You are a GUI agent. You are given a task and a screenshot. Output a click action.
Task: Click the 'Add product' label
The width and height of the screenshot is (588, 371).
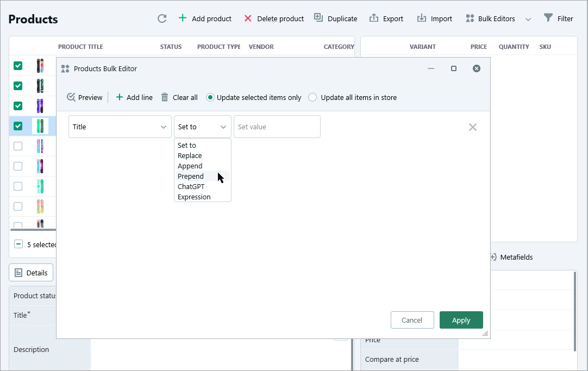tap(211, 18)
